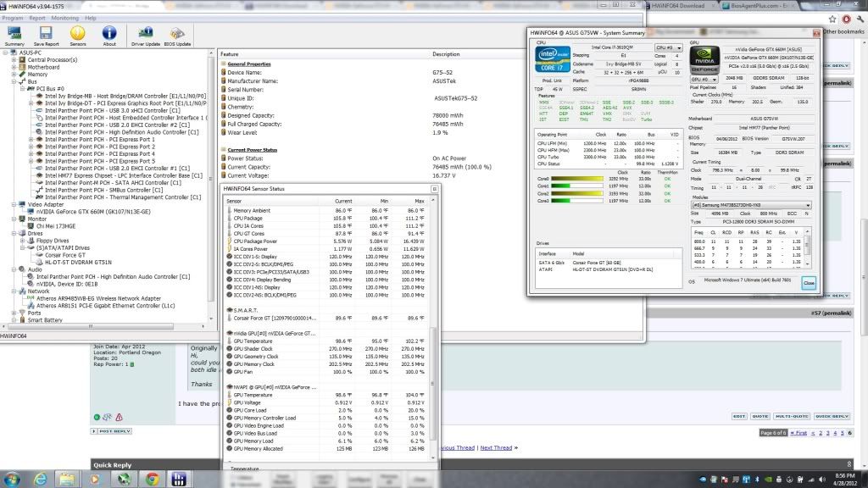Open the CPU #0 selector dropdown
Image resolution: width=868 pixels, height=488 pixels.
(x=668, y=48)
